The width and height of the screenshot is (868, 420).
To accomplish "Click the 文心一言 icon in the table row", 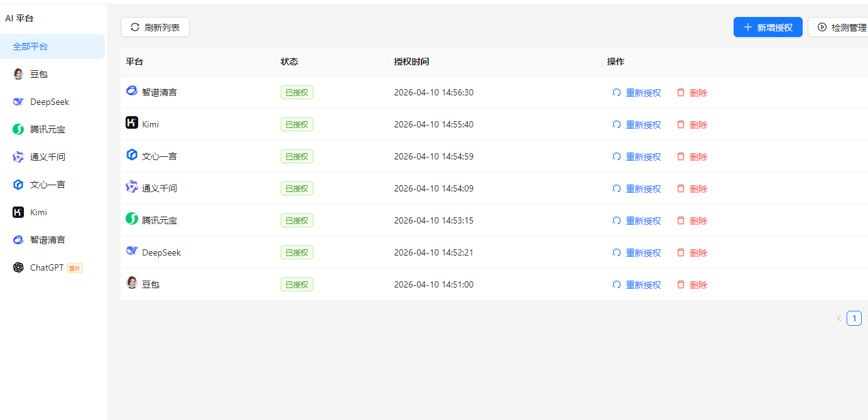I will [x=132, y=154].
